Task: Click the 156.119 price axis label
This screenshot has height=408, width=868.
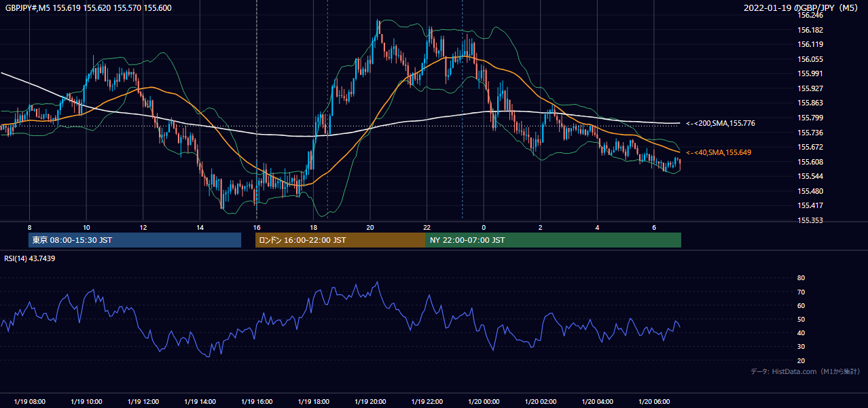Action: tap(810, 44)
